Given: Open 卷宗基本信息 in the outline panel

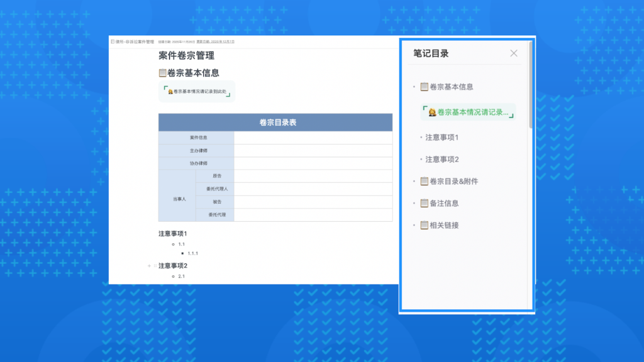Looking at the screenshot, I should click(451, 87).
